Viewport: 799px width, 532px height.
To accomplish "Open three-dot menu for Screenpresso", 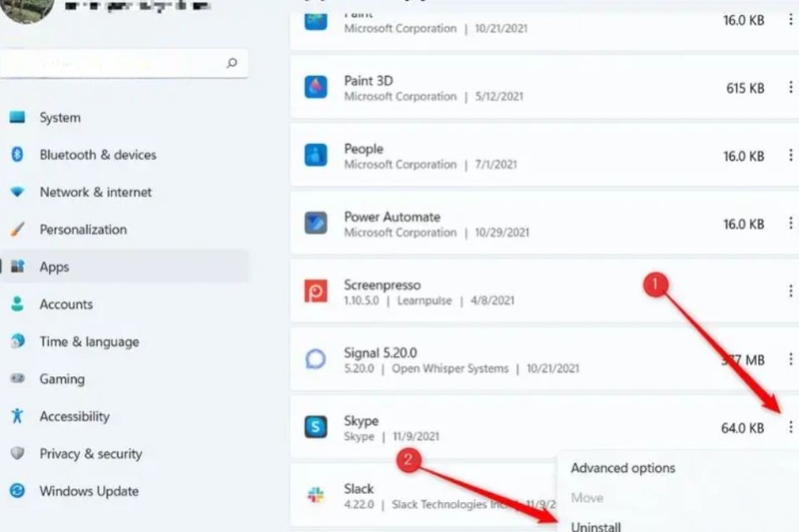I will pos(790,291).
